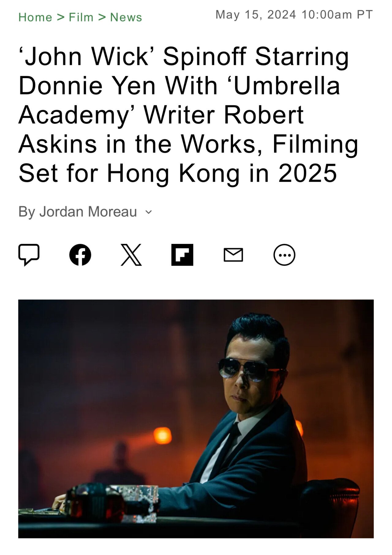This screenshot has height=555, width=392.
Task: Click 'Hong Kong in 2025' headline text
Action: [x=222, y=173]
